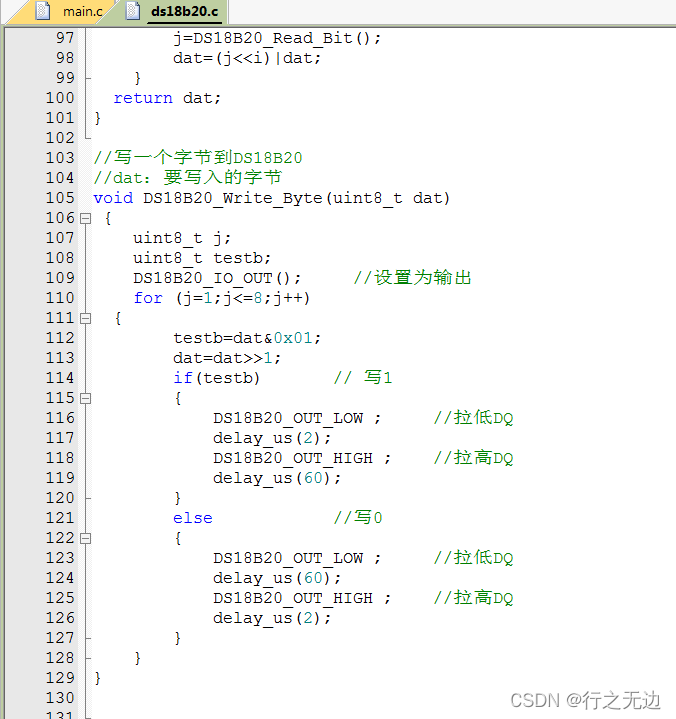Collapse the function block at line 106
Screen dimensions: 676x719
pos(85,219)
